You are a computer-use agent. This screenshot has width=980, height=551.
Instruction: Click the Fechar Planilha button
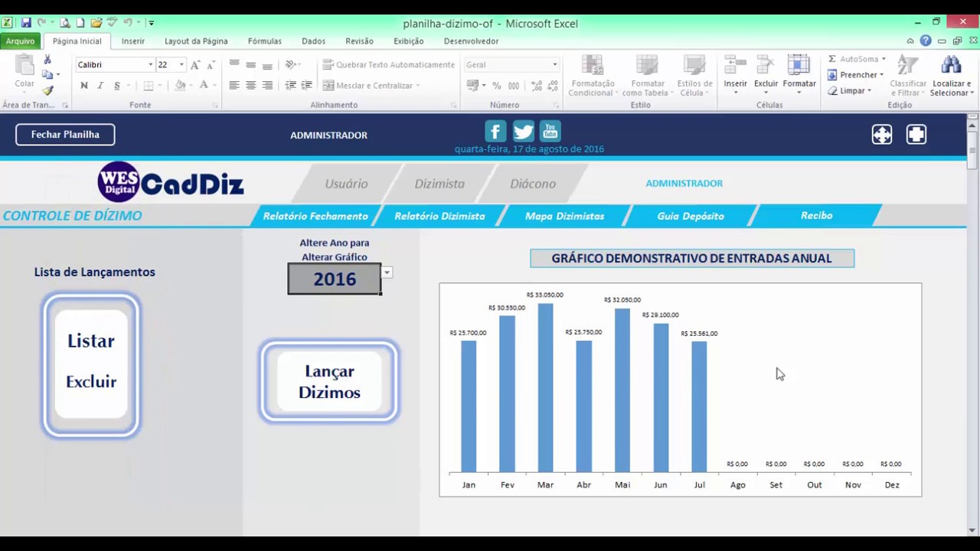click(x=65, y=135)
